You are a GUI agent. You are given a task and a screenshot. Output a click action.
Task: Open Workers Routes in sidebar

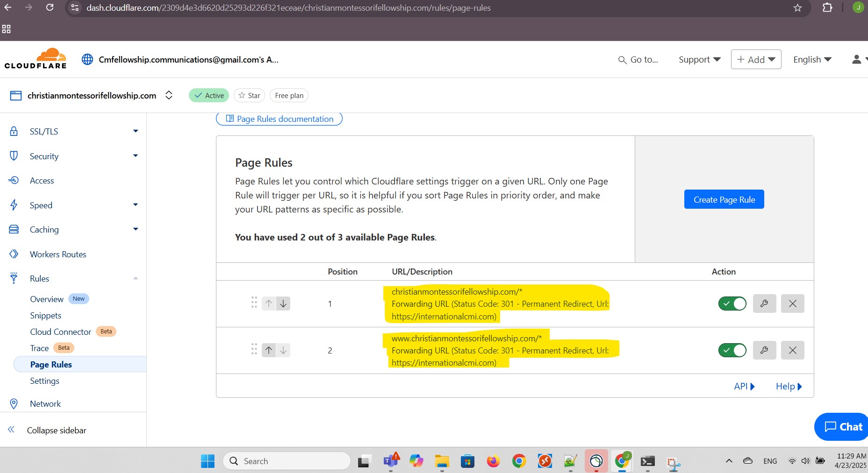click(x=58, y=254)
